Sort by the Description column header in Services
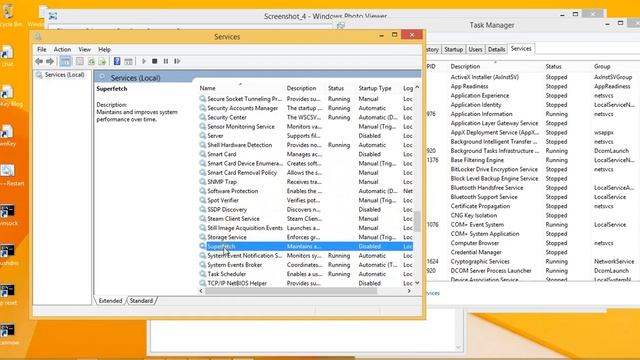 tap(301, 88)
